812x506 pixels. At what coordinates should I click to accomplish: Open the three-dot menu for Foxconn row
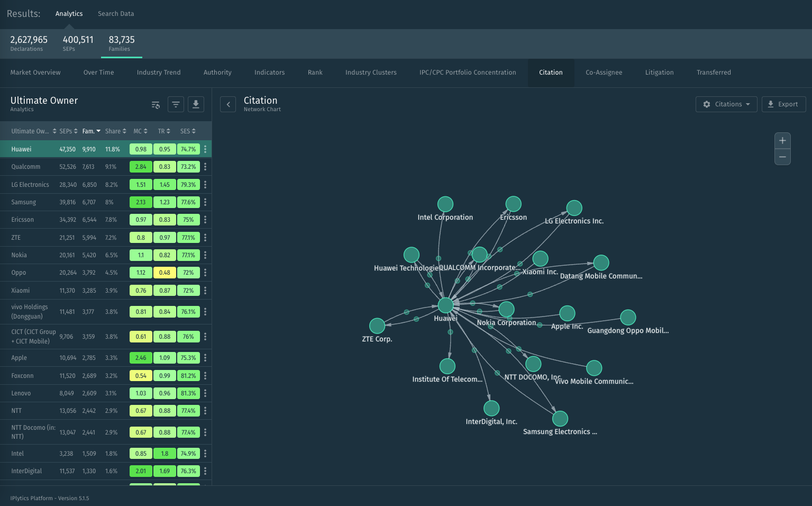tap(205, 376)
